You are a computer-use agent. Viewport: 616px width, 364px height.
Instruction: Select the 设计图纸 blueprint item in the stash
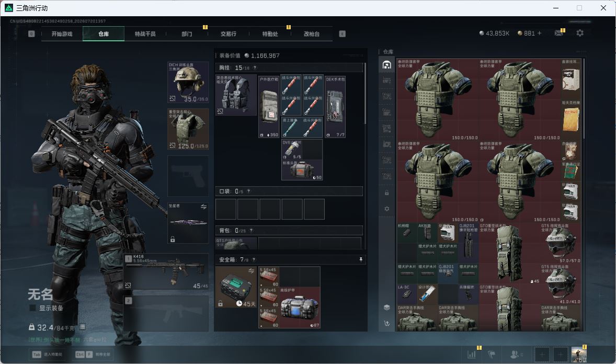(427, 294)
